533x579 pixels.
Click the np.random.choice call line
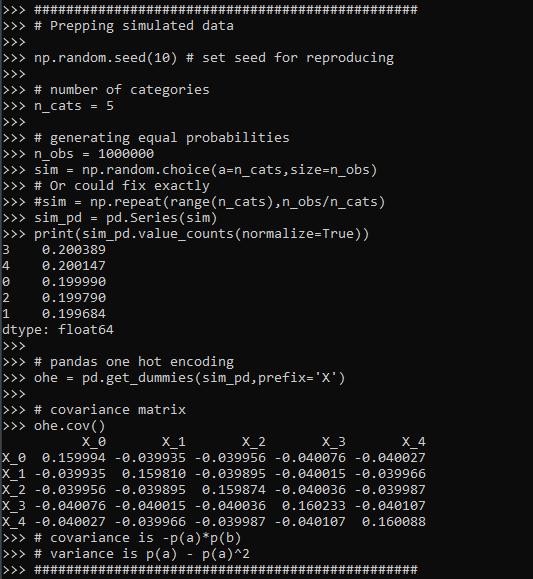click(206, 170)
